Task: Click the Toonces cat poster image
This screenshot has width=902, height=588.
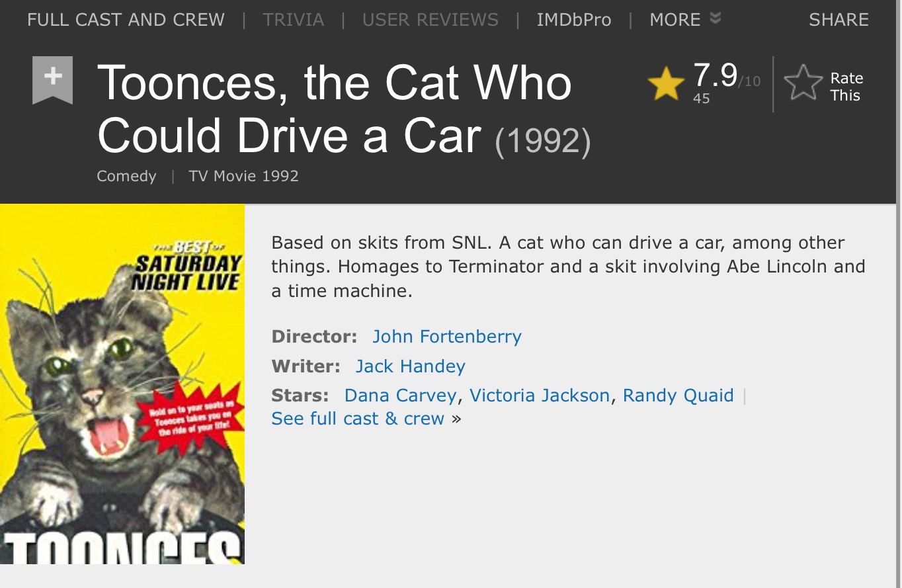Action: click(x=122, y=384)
